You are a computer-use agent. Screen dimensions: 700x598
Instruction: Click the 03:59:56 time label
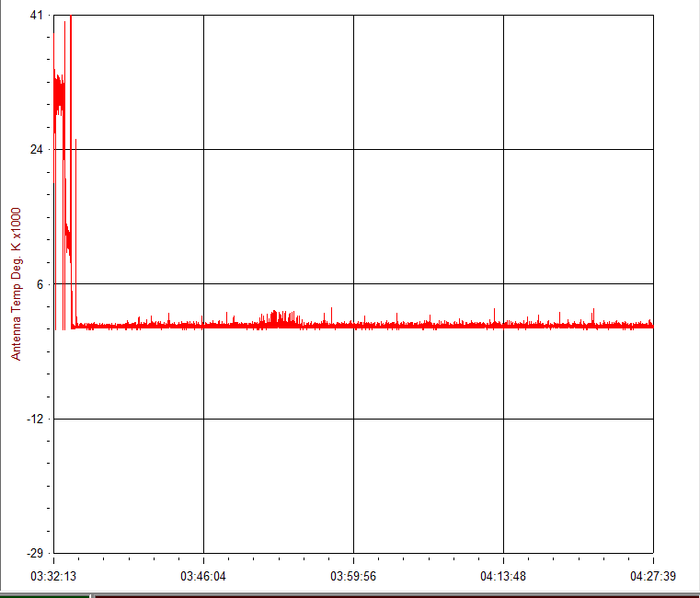click(x=353, y=576)
